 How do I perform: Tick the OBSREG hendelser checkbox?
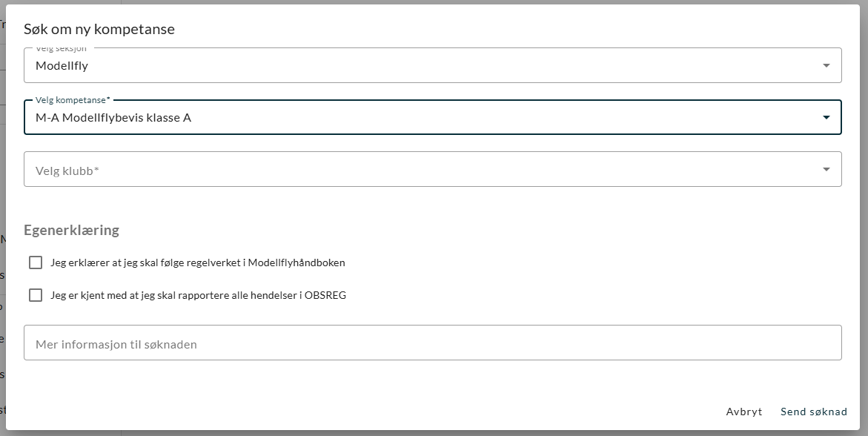click(36, 295)
